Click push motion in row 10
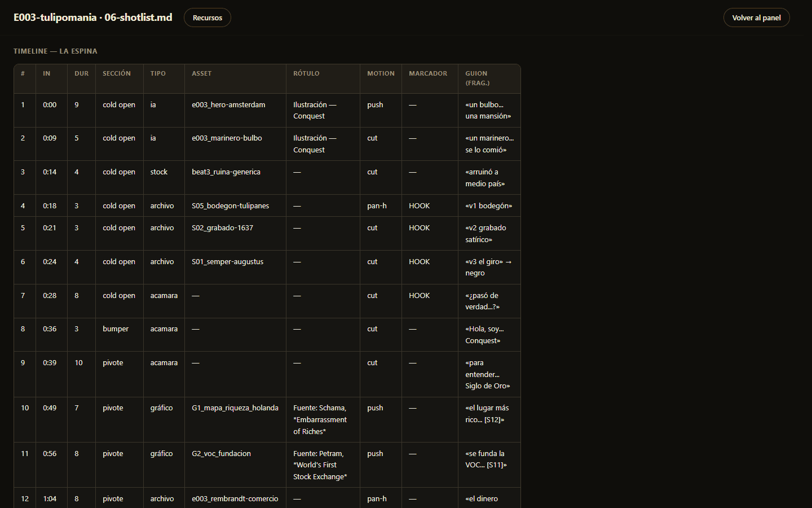 pyautogui.click(x=375, y=408)
